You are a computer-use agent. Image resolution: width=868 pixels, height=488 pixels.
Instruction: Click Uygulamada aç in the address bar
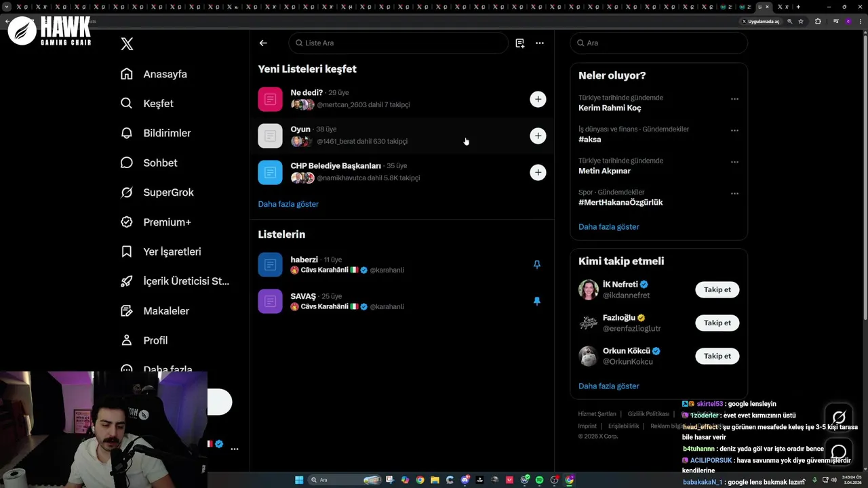coord(760,22)
